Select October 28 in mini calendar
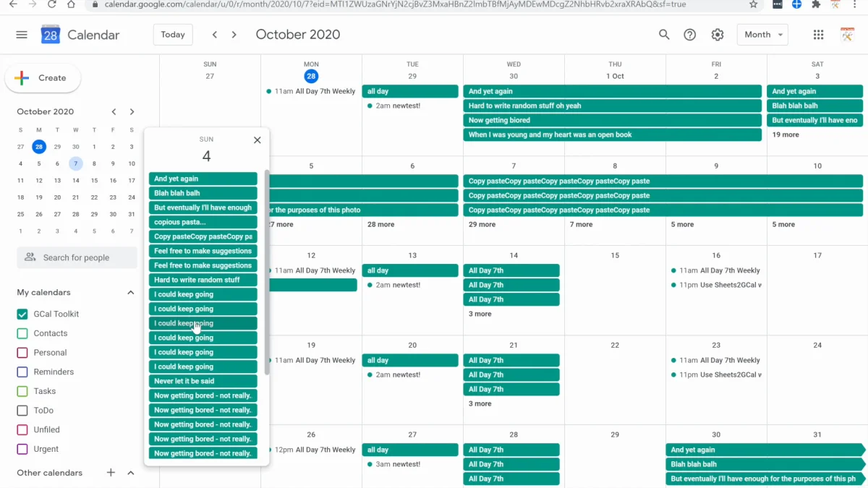The width and height of the screenshot is (868, 488). tap(76, 214)
